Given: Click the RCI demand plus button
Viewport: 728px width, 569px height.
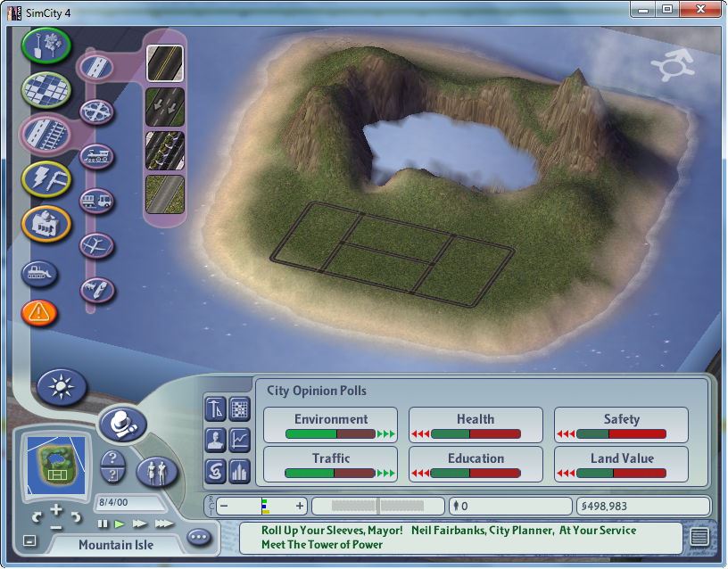Looking at the screenshot, I should (300, 506).
